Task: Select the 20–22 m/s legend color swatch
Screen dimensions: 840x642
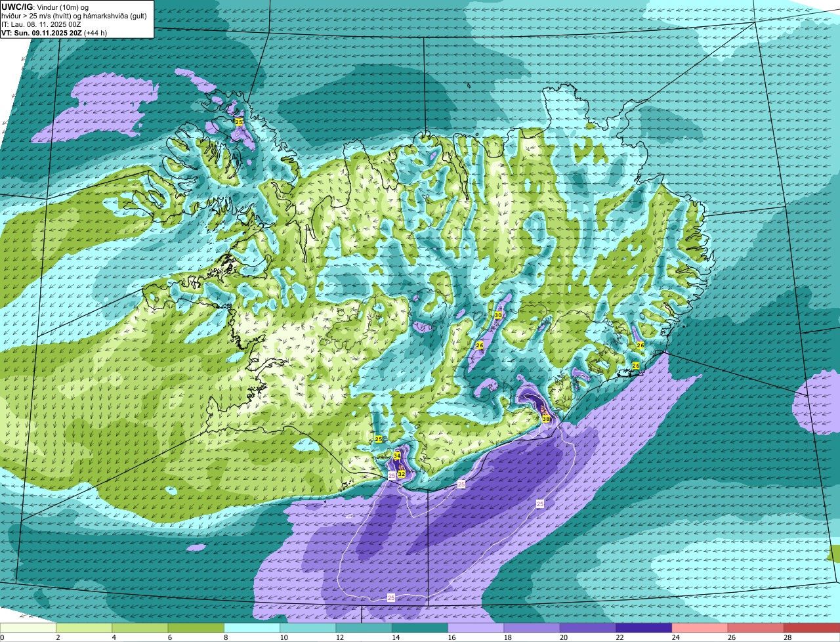Action: coord(588,628)
